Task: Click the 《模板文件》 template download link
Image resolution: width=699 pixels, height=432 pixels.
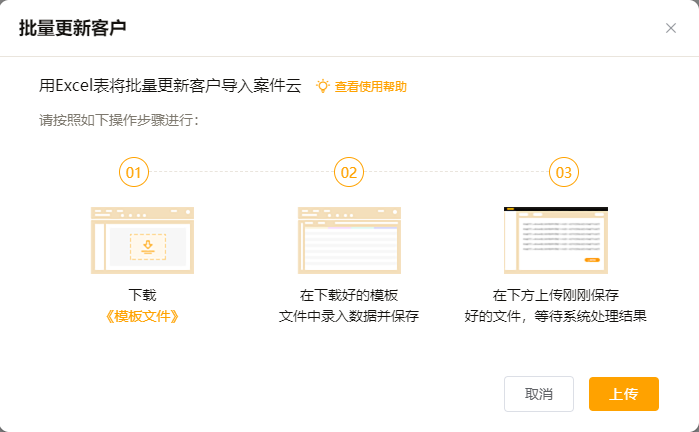Action: click(142, 317)
